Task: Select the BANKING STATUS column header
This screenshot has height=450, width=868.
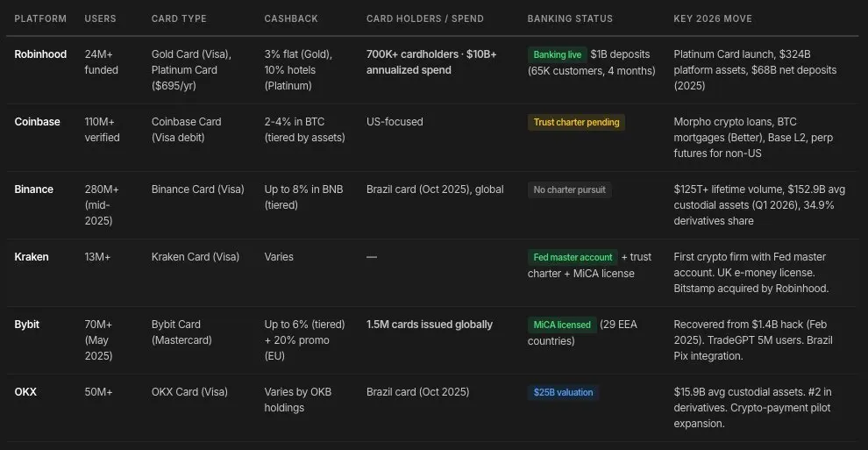Action: (x=570, y=18)
